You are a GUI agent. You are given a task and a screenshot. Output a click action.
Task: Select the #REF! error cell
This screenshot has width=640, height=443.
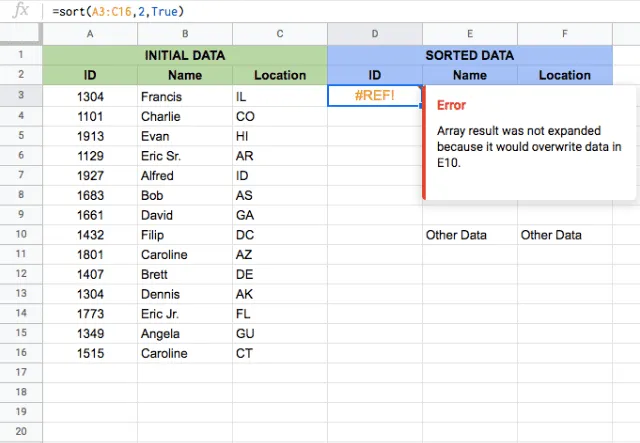click(375, 96)
